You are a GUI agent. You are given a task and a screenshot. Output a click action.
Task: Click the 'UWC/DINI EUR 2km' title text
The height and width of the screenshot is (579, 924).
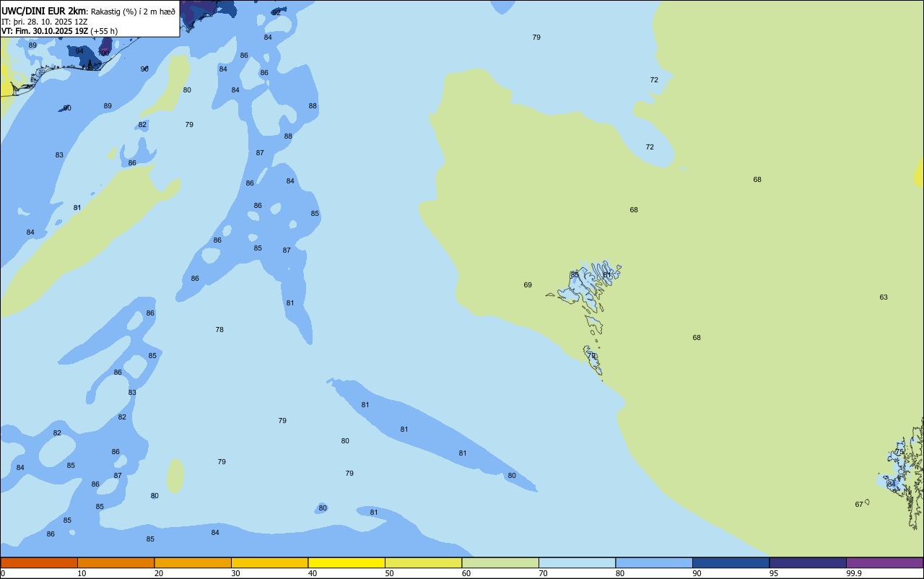tap(43, 11)
